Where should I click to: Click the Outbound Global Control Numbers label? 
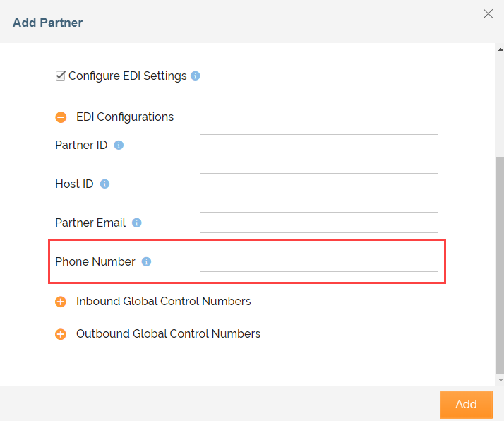[x=168, y=333]
